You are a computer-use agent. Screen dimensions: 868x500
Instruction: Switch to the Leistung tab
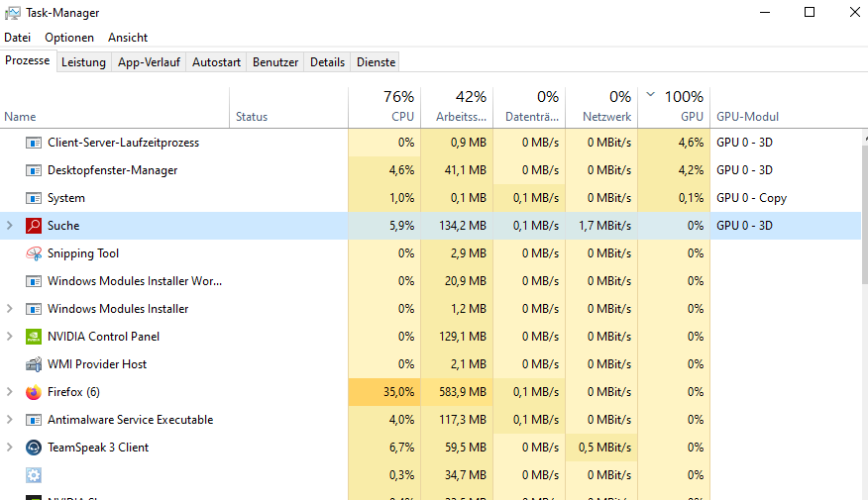tap(83, 62)
